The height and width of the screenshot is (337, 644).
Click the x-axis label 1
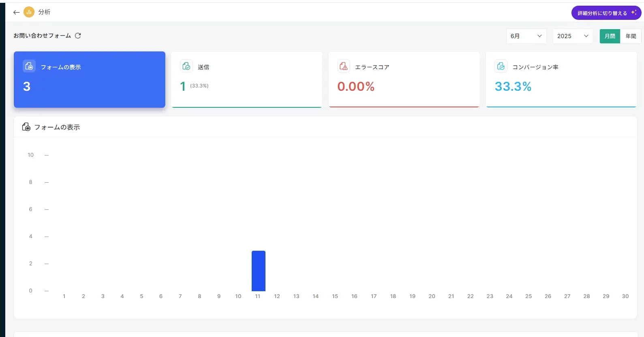pos(64,296)
